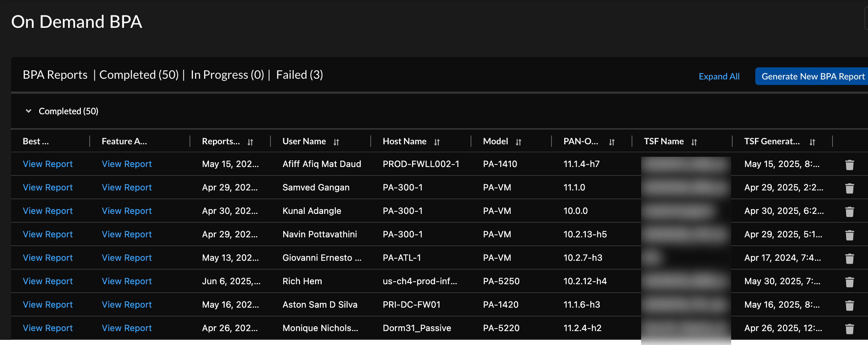Select In Progress (0) section header

point(227,75)
